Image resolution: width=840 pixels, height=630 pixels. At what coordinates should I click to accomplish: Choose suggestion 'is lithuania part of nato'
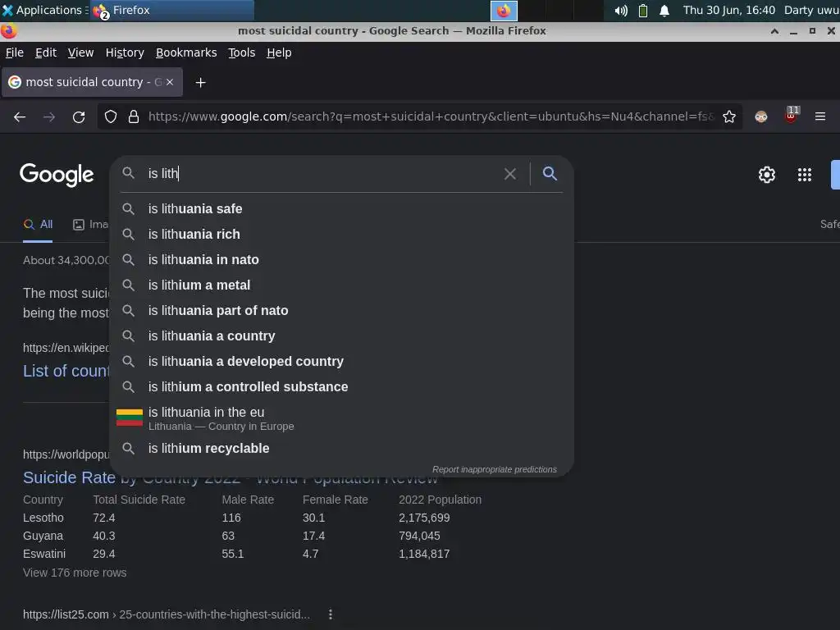click(341, 311)
